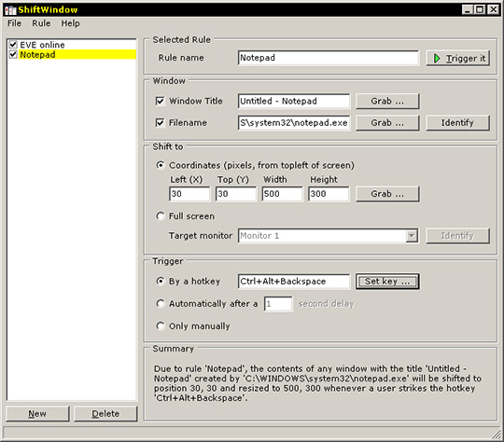Click the ShiftWindow app icon in title bar

pos(10,10)
